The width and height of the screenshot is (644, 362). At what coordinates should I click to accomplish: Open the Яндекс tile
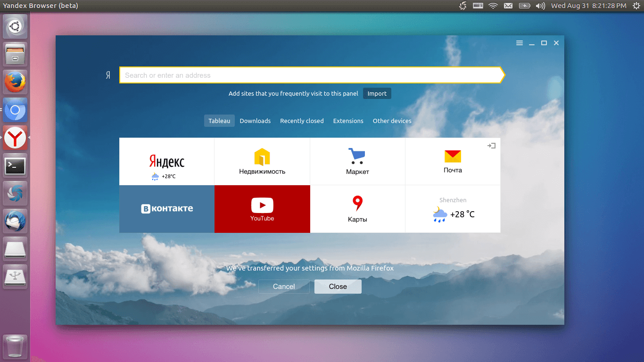[167, 161]
